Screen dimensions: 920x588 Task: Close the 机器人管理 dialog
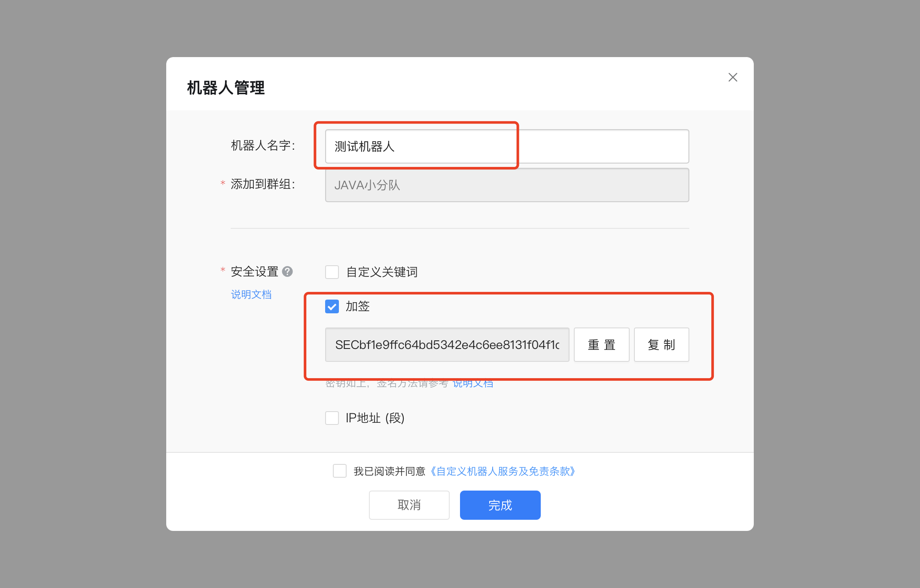733,77
